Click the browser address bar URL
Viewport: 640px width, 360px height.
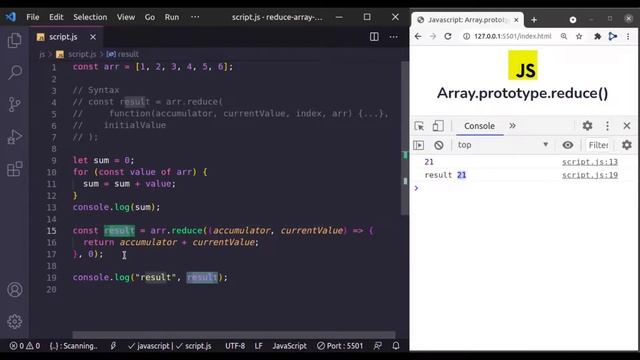pos(513,36)
